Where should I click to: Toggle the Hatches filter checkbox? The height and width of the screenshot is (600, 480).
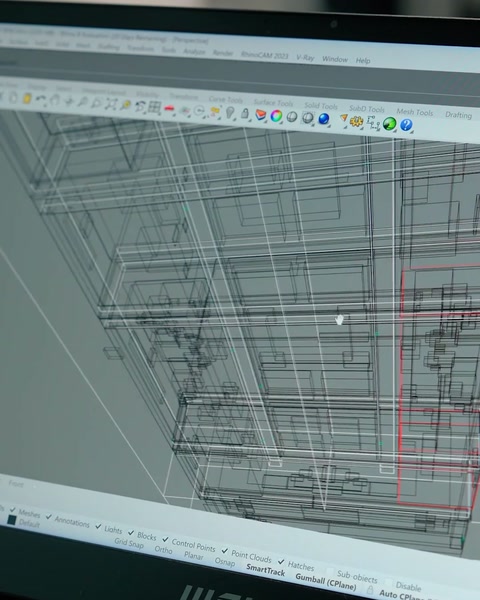click(x=281, y=562)
